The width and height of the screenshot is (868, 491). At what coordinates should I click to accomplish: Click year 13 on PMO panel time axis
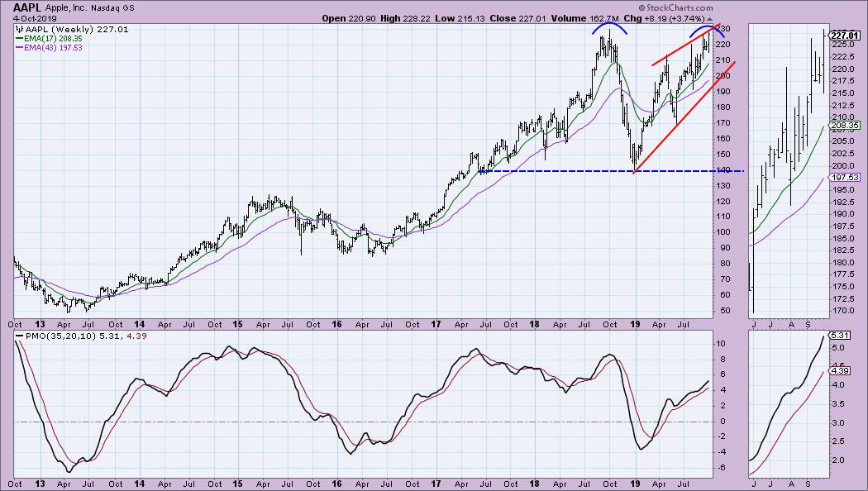point(40,484)
